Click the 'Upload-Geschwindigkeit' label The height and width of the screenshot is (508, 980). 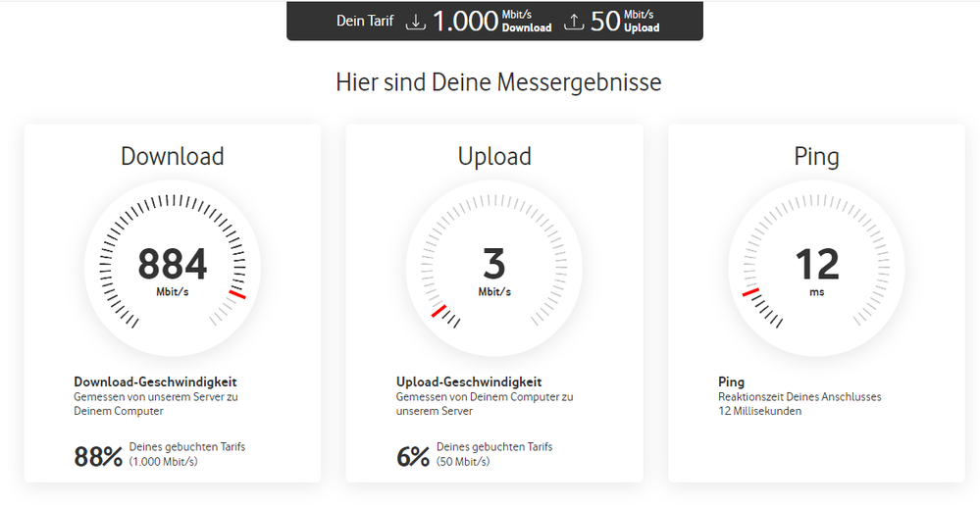tap(469, 381)
